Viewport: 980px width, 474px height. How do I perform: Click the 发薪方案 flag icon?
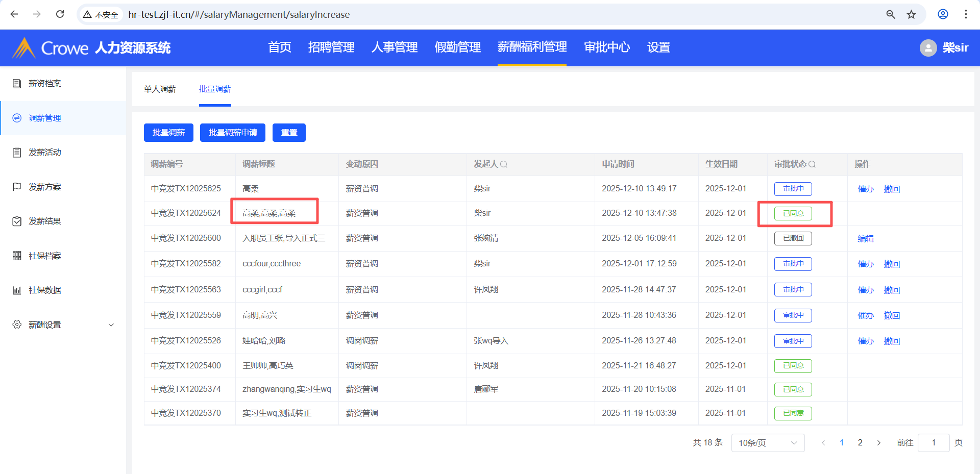click(17, 187)
